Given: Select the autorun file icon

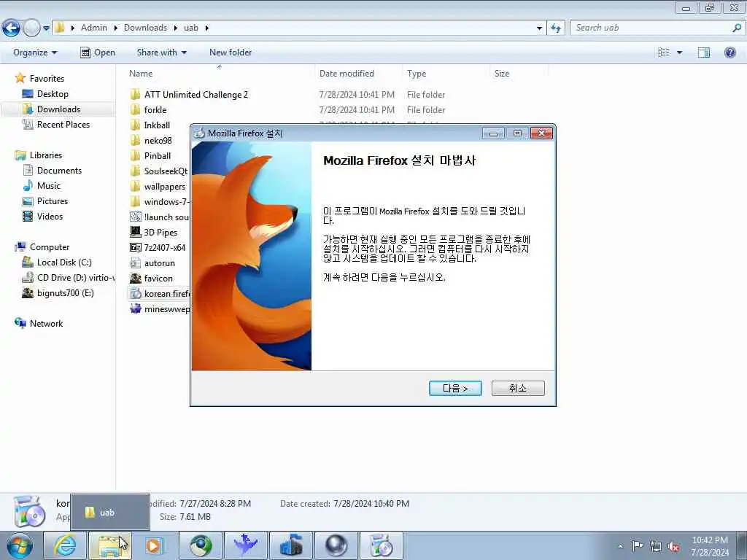Looking at the screenshot, I should (135, 262).
